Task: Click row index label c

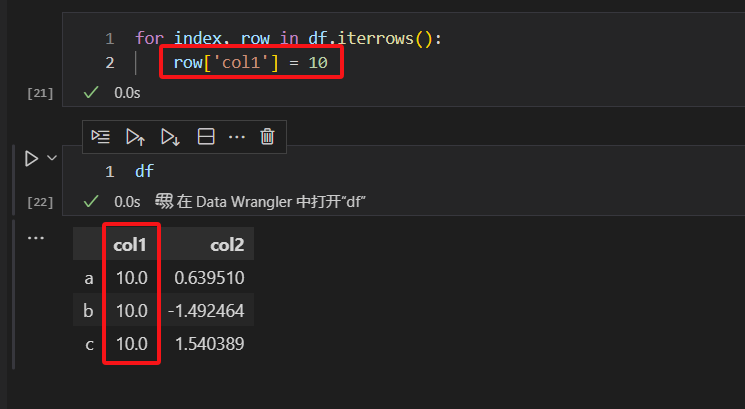Action: coord(89,344)
